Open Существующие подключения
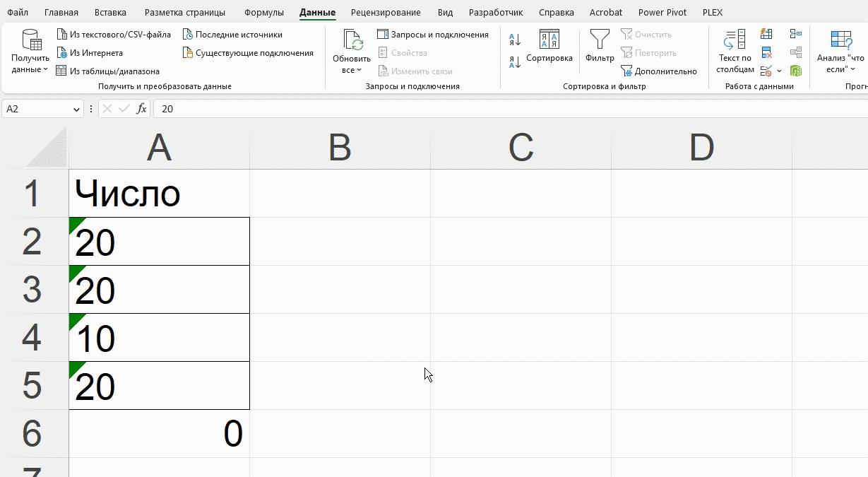Image resolution: width=868 pixels, height=477 pixels. point(248,52)
